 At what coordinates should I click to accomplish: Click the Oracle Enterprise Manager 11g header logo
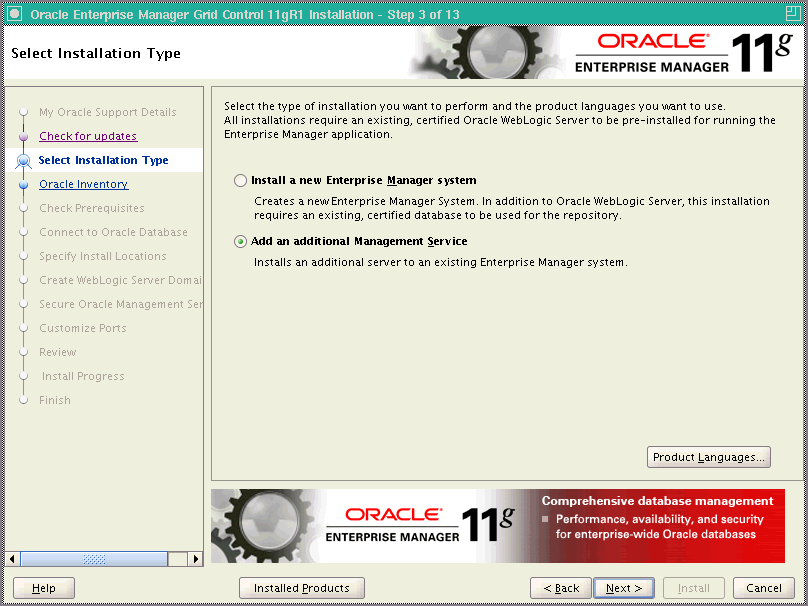tap(684, 53)
